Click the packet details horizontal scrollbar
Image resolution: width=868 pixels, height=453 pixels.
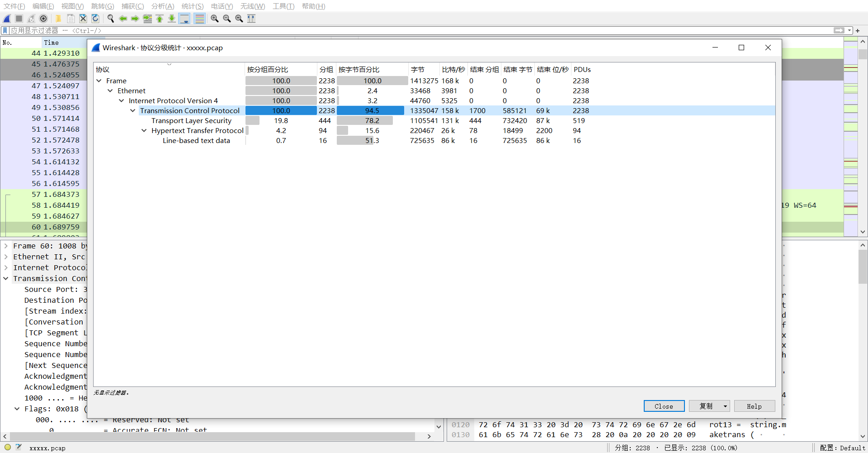pyautogui.click(x=212, y=436)
